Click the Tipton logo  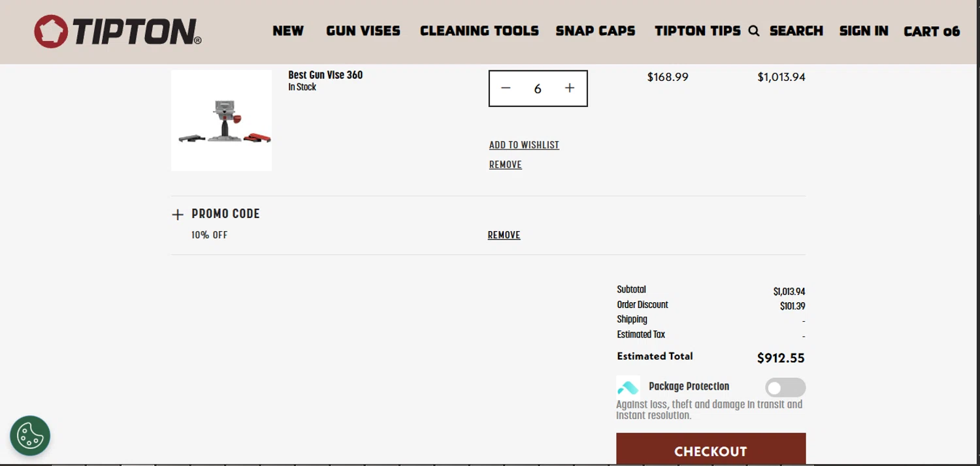click(118, 31)
